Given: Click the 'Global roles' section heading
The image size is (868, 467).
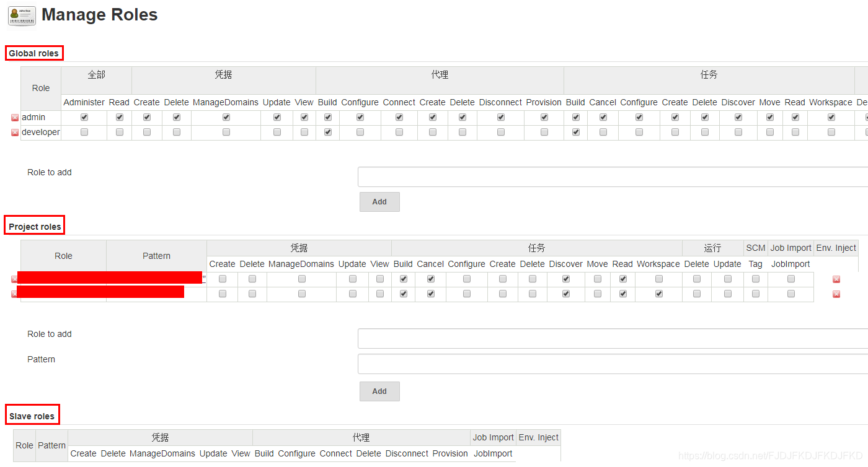Looking at the screenshot, I should point(34,53).
